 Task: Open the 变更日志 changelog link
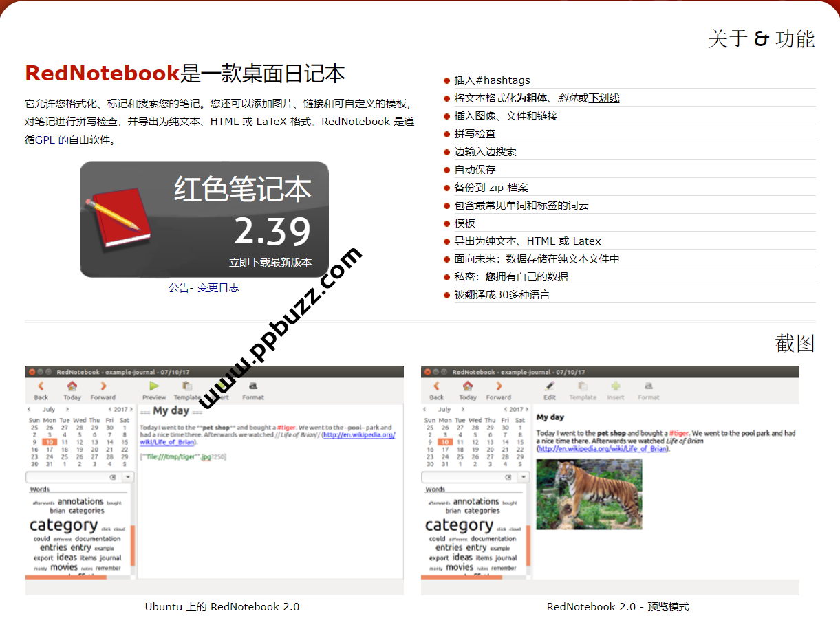pos(218,288)
